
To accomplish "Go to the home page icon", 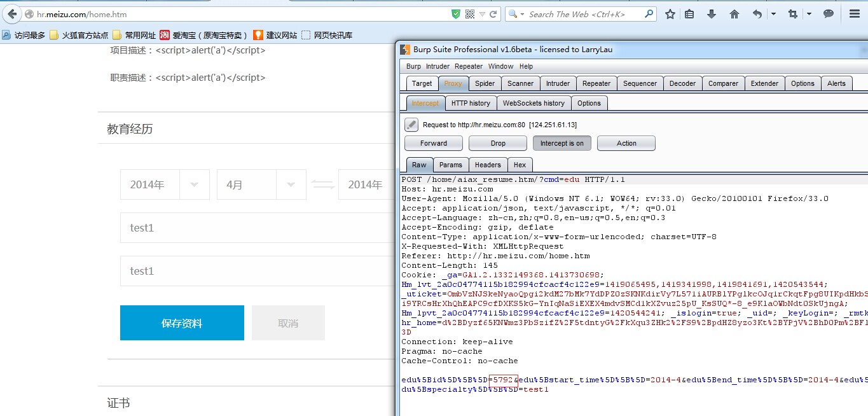I will 734,14.
